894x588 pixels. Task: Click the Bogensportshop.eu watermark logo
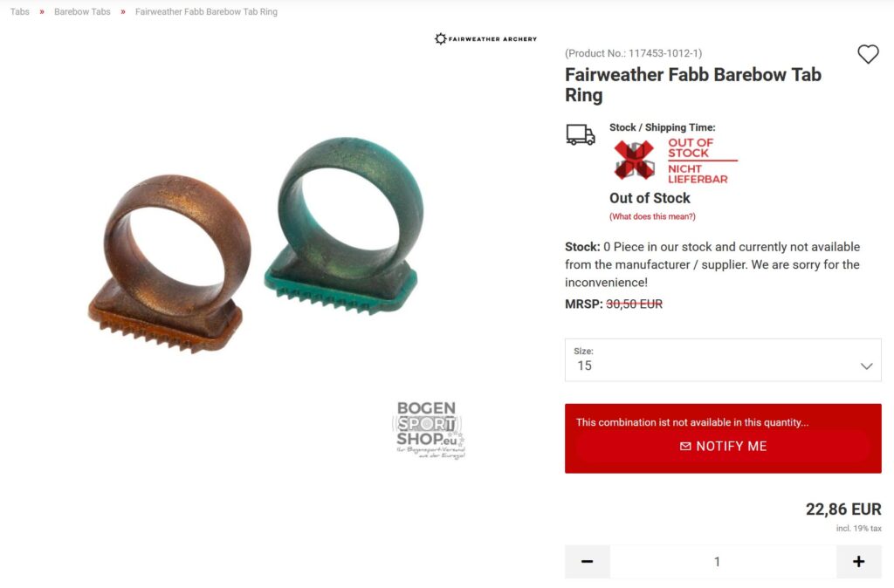[x=430, y=430]
